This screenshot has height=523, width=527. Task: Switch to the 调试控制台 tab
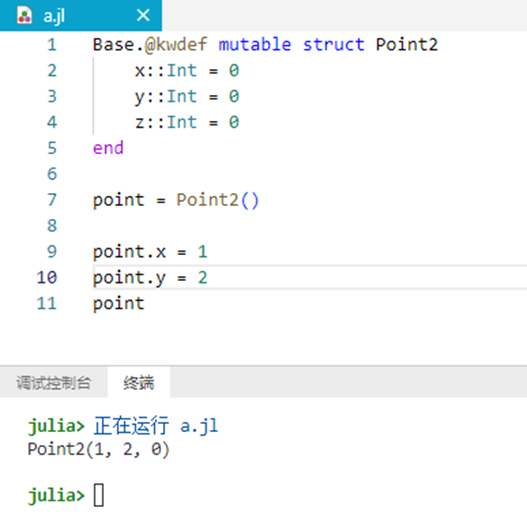[x=54, y=383]
